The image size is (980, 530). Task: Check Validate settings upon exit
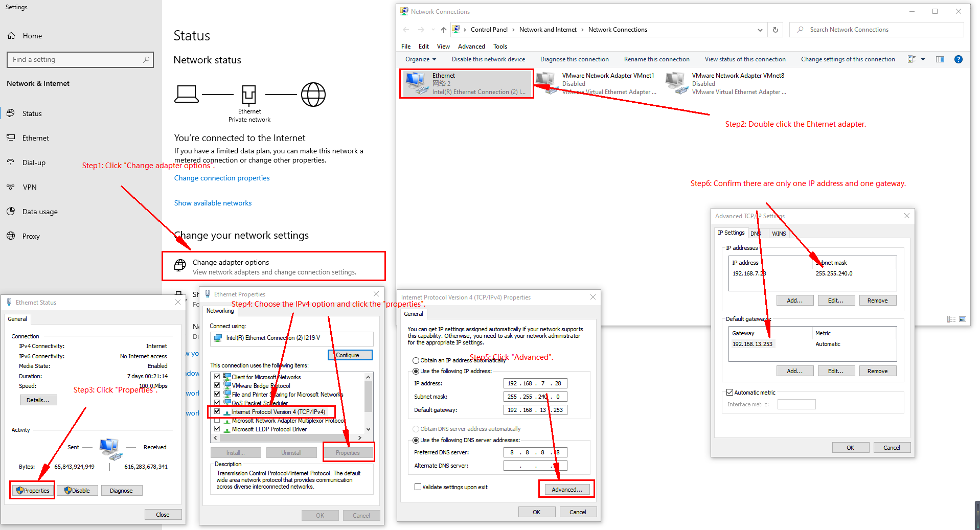(x=418, y=487)
